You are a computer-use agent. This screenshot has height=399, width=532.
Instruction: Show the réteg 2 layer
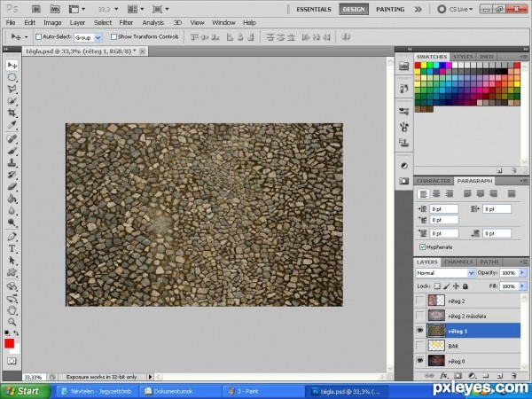point(420,301)
